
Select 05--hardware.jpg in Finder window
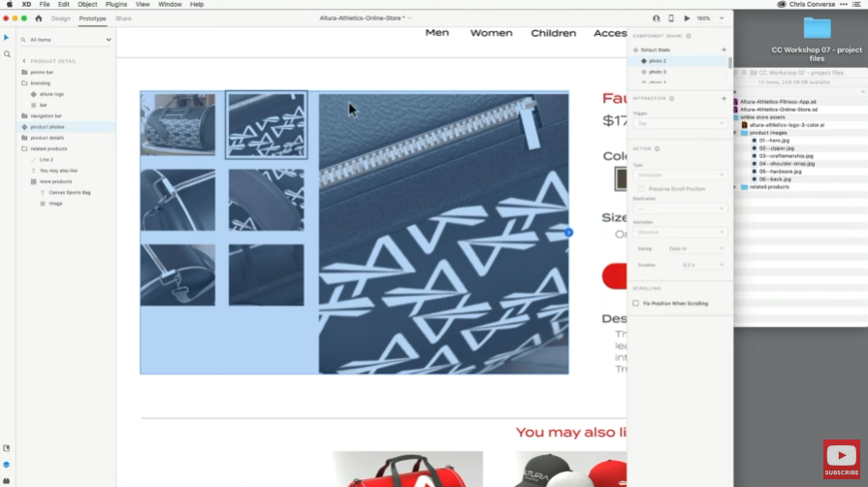tap(780, 172)
